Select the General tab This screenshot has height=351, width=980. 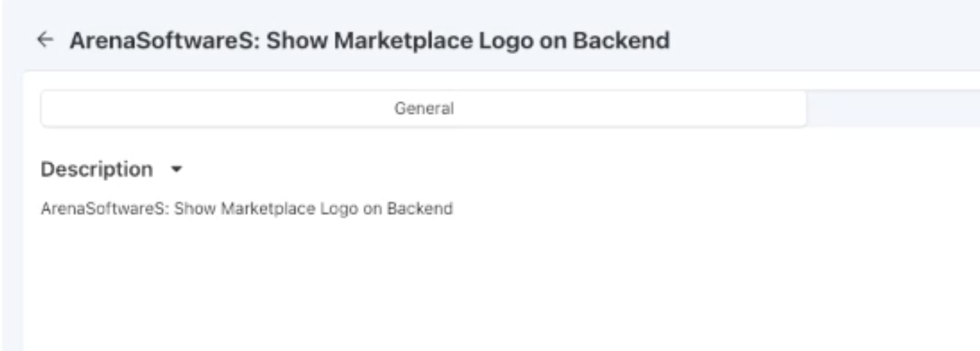tap(423, 108)
